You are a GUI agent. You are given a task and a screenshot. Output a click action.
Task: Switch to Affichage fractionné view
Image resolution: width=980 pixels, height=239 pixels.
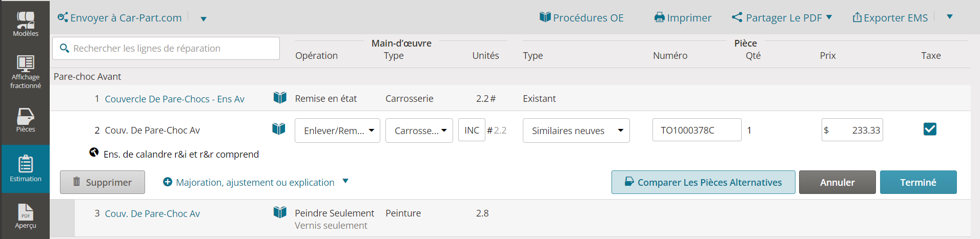[x=25, y=72]
